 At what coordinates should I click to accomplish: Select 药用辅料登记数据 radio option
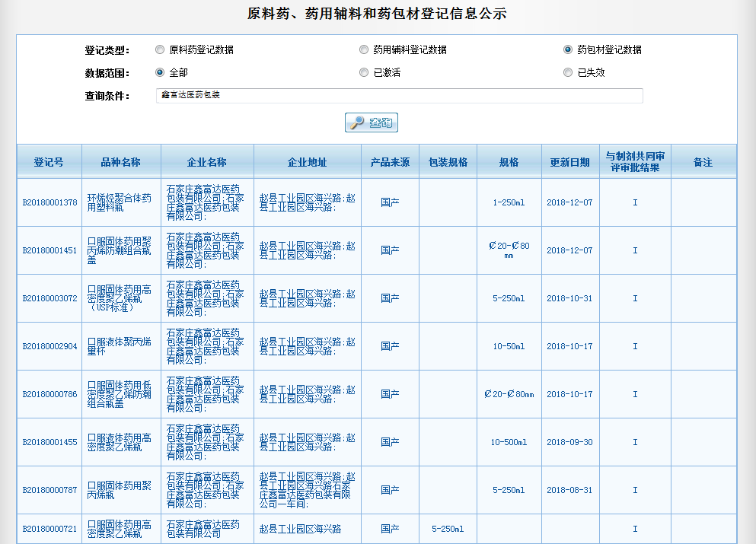pos(364,50)
